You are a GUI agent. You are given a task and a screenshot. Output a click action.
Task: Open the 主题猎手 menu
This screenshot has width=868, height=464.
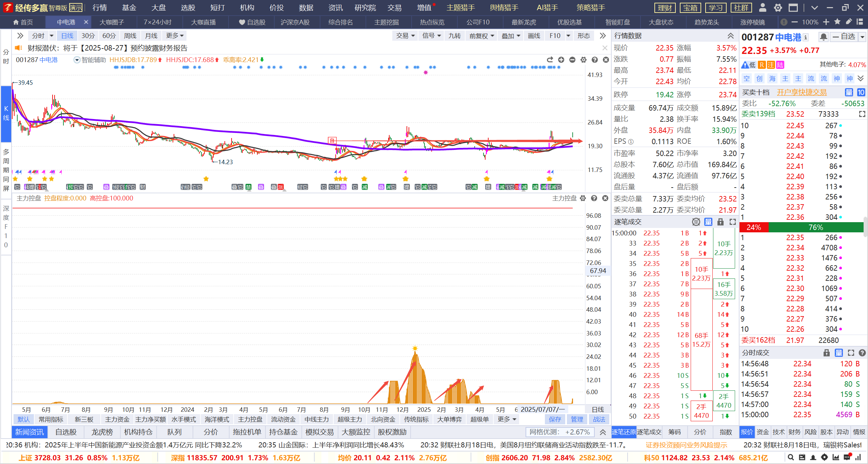[x=461, y=7]
